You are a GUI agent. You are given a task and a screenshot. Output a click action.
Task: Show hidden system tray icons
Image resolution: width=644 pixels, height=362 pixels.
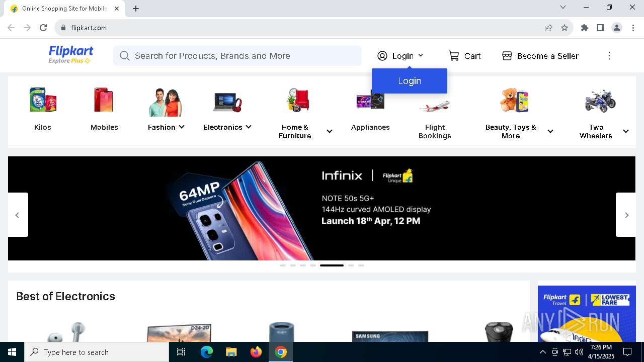click(x=542, y=352)
